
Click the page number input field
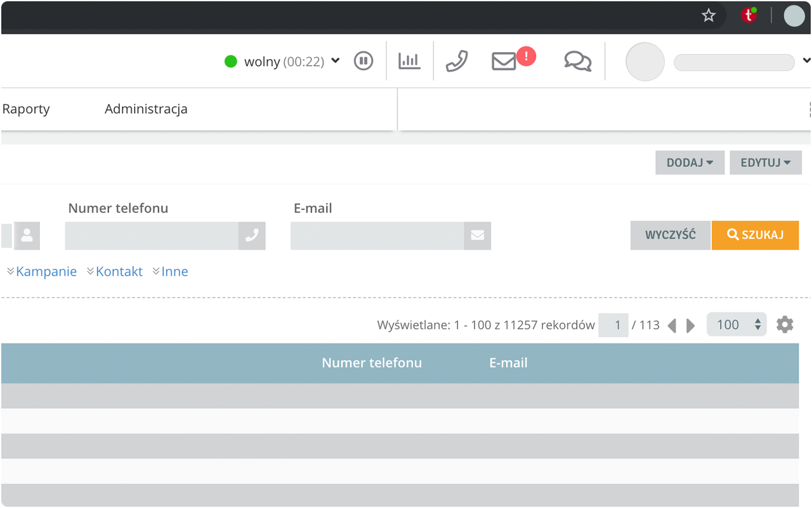[x=613, y=325]
